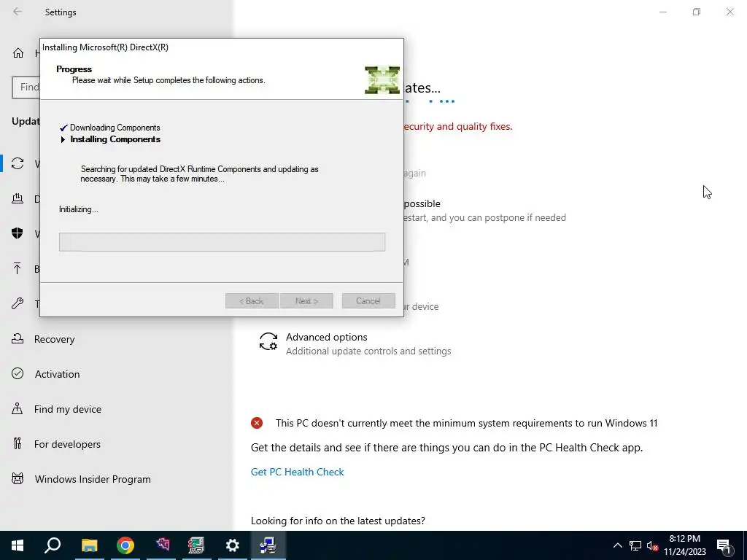Click the For developers icon
This screenshot has height=560, width=747.
18,443
